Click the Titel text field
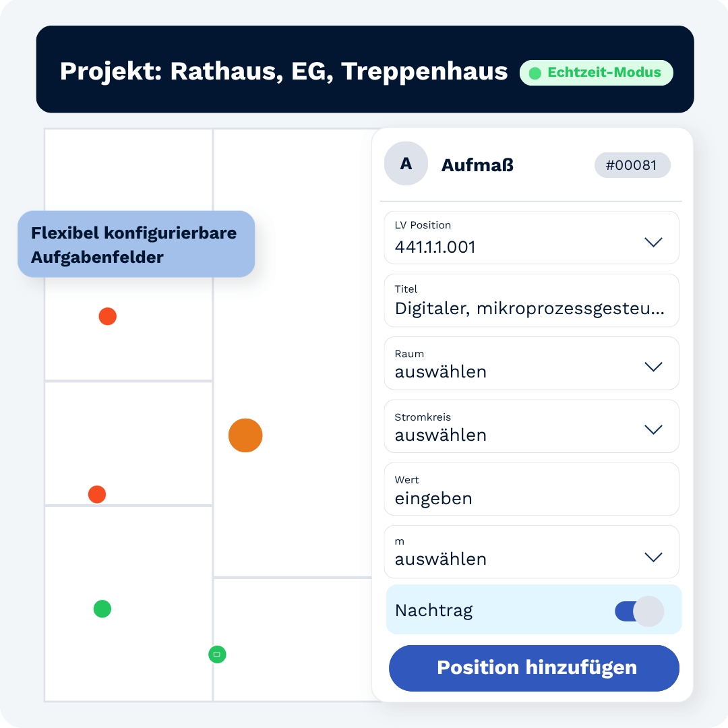Screen dimensions: 728x728 [532, 301]
